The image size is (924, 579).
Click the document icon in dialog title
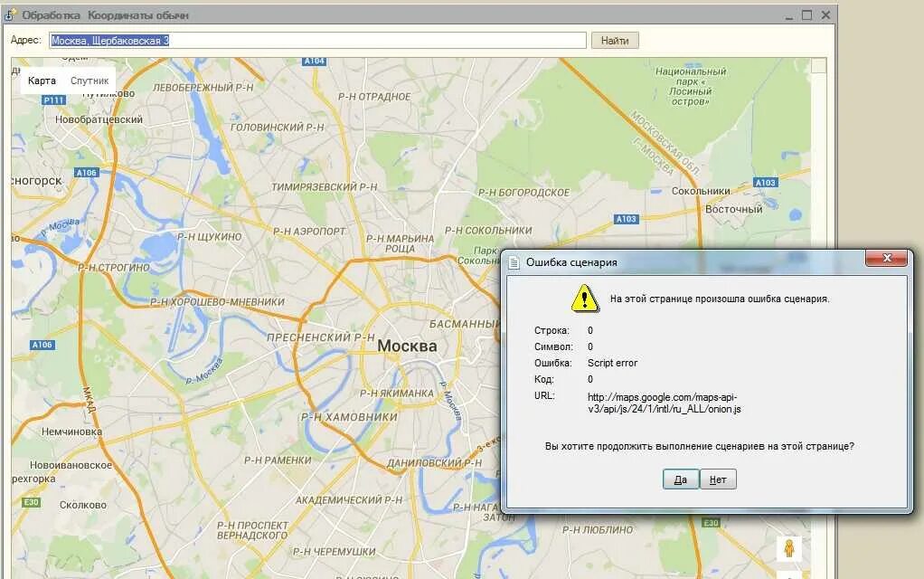(514, 263)
